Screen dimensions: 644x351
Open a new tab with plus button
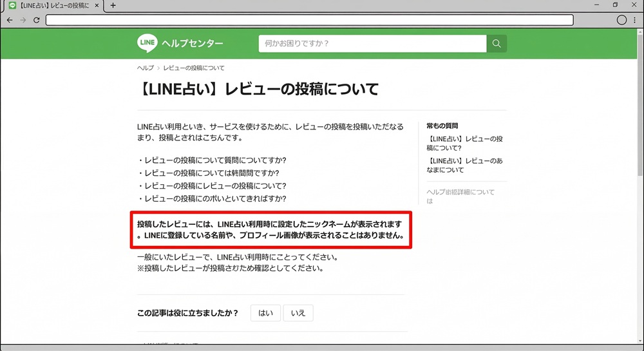113,5
